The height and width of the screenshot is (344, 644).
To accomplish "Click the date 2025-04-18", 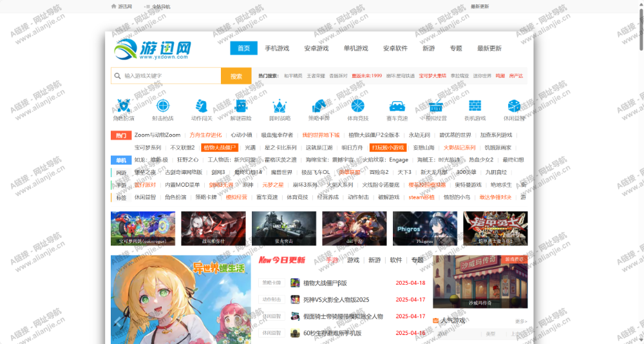I will point(410,283).
